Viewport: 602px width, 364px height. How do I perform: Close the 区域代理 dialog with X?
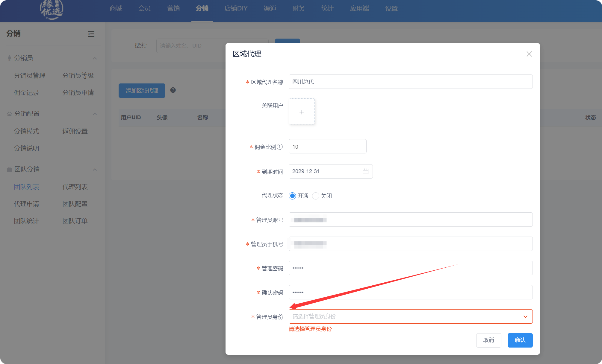coord(529,54)
